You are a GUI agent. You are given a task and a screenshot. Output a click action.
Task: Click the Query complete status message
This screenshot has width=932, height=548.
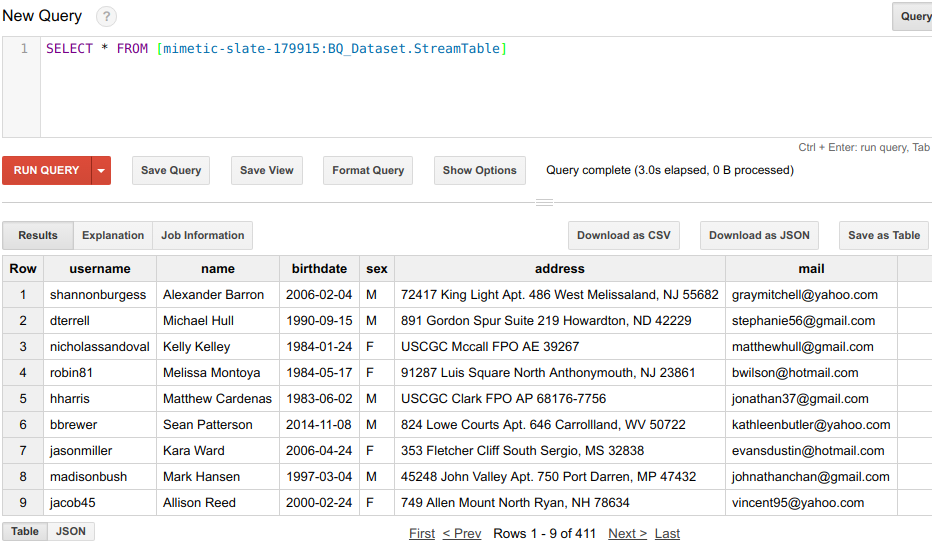670,171
